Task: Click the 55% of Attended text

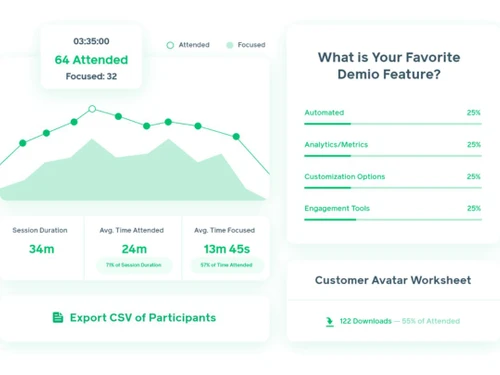Action: coord(431,321)
